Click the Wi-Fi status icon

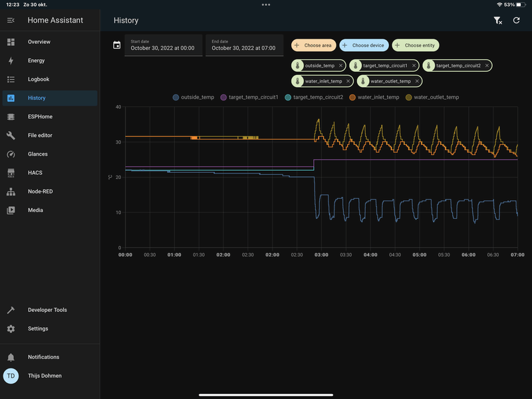click(x=499, y=5)
